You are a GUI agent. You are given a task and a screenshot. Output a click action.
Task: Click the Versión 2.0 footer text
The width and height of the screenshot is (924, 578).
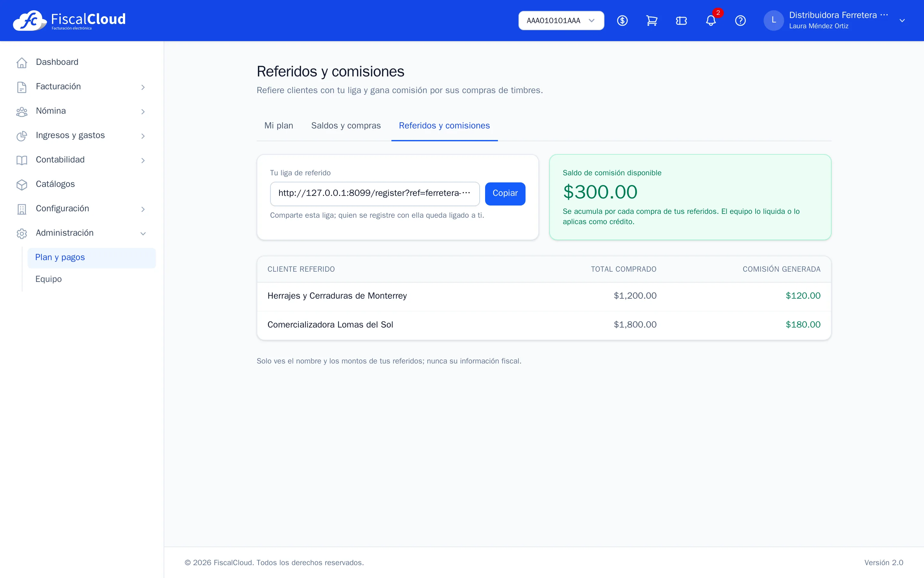click(884, 563)
